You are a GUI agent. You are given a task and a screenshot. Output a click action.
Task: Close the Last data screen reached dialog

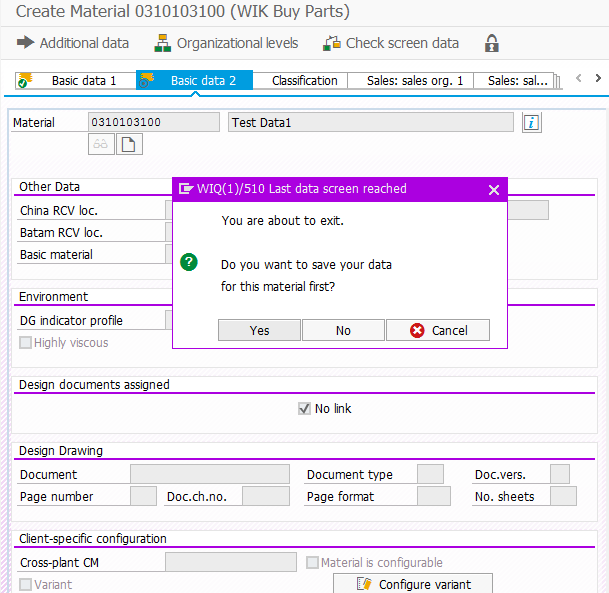(x=494, y=190)
